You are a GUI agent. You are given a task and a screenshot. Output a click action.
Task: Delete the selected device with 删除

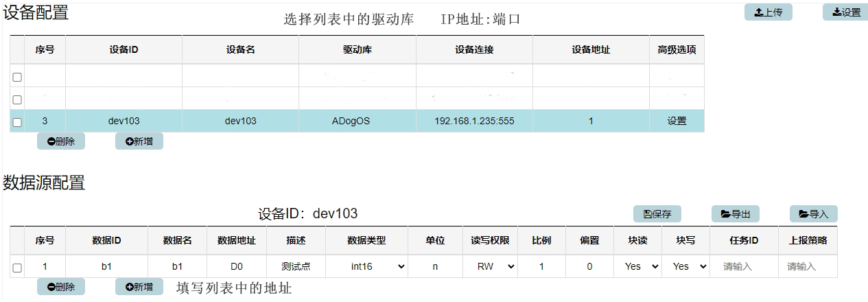(x=61, y=141)
